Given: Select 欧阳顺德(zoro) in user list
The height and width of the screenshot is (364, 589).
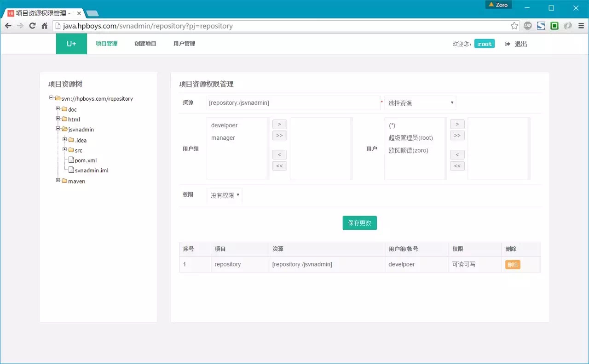Looking at the screenshot, I should click(x=409, y=150).
